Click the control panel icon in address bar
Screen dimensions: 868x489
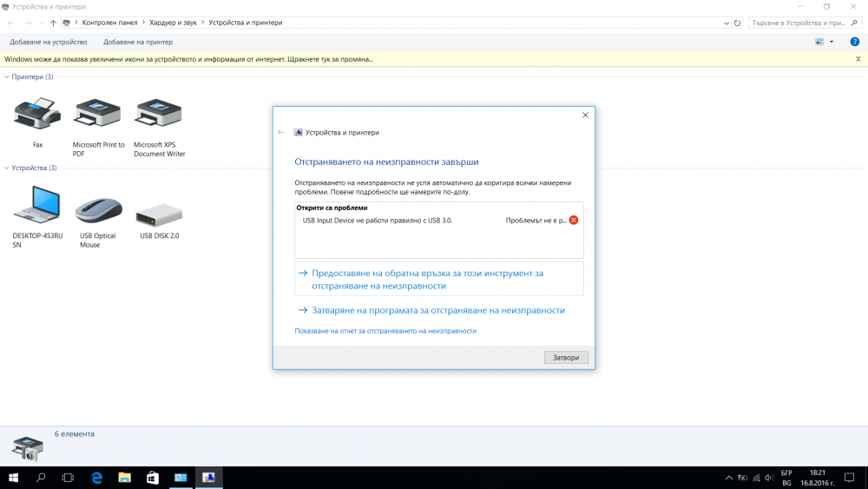pyautogui.click(x=67, y=23)
